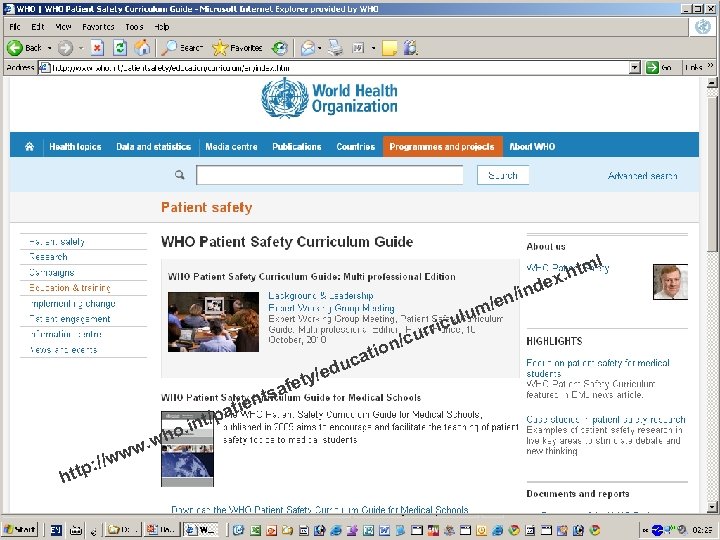Screen dimensions: 720x540
Task: Click the World Health Organization logo
Action: [329, 98]
